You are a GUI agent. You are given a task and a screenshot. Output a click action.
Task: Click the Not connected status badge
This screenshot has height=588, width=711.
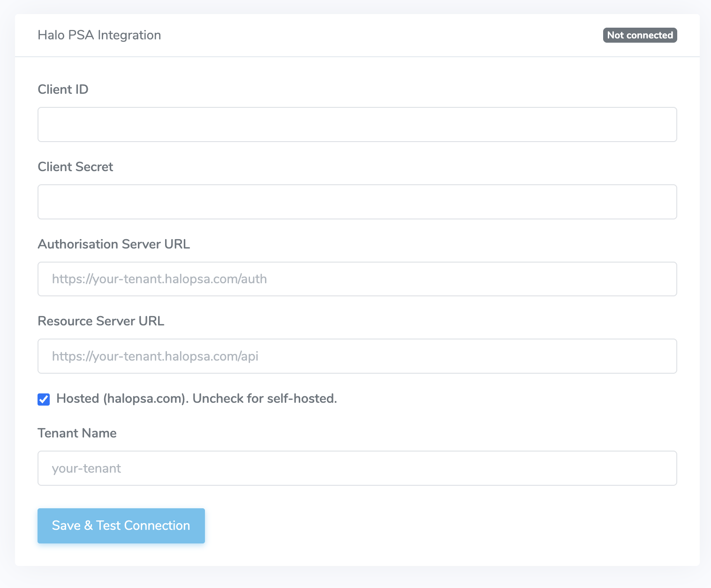tap(640, 35)
